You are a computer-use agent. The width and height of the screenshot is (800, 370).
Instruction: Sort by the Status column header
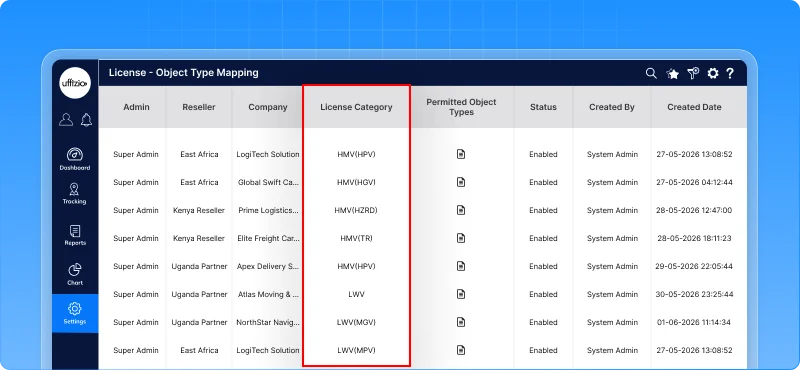(x=543, y=107)
